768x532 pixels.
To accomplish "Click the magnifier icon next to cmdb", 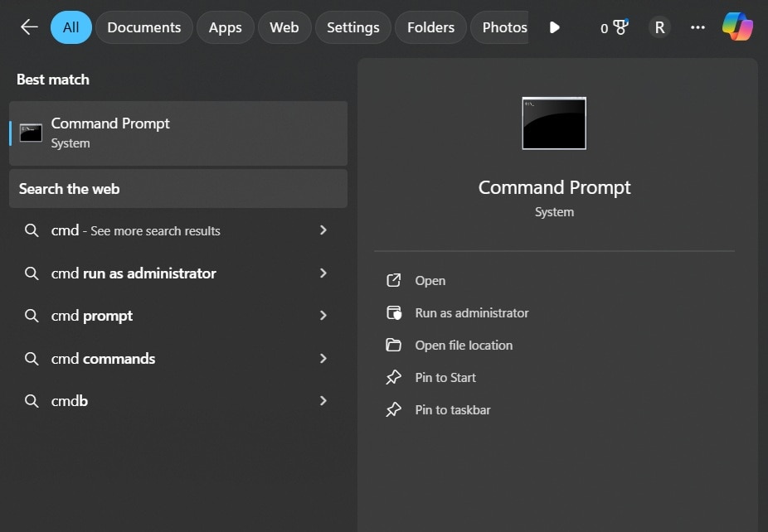I will (32, 400).
